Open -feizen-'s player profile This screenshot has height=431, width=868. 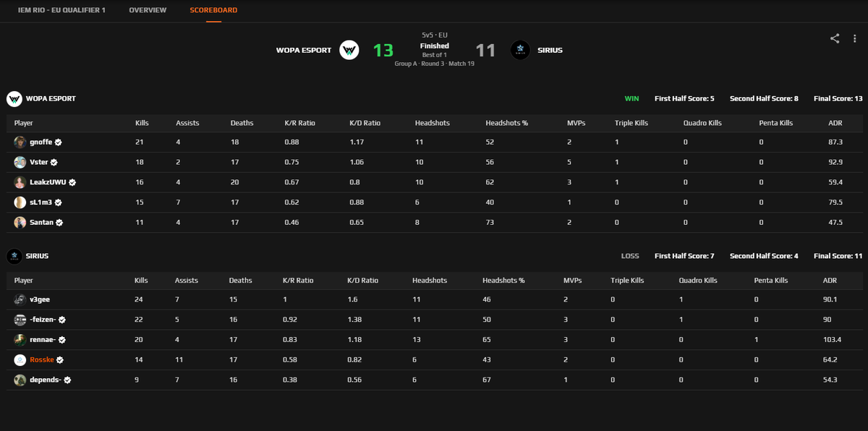point(43,320)
